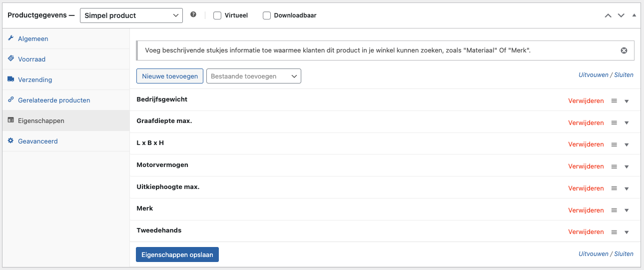Image resolution: width=644 pixels, height=270 pixels.
Task: Click the help question mark icon
Action: [193, 15]
